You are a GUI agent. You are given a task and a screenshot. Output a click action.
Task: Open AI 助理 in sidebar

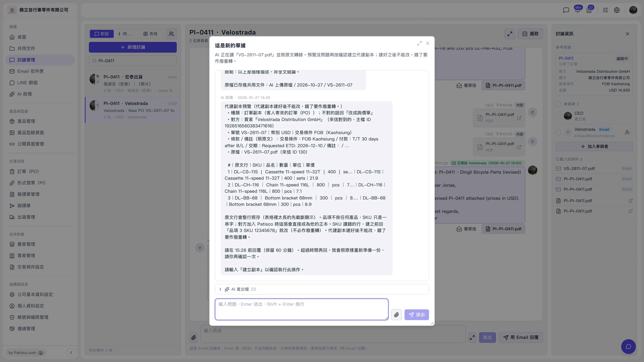click(40, 94)
